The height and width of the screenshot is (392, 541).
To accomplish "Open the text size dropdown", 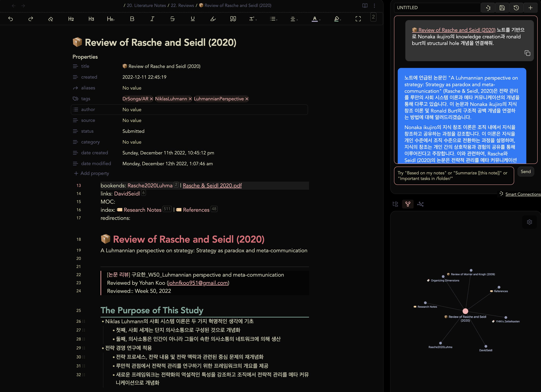I will (x=253, y=19).
